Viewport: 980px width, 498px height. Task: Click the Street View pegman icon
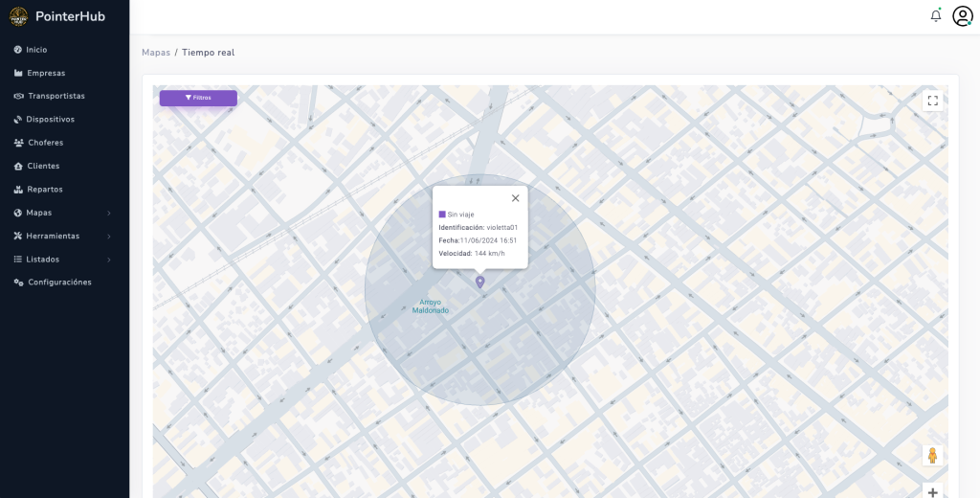pyautogui.click(x=932, y=456)
